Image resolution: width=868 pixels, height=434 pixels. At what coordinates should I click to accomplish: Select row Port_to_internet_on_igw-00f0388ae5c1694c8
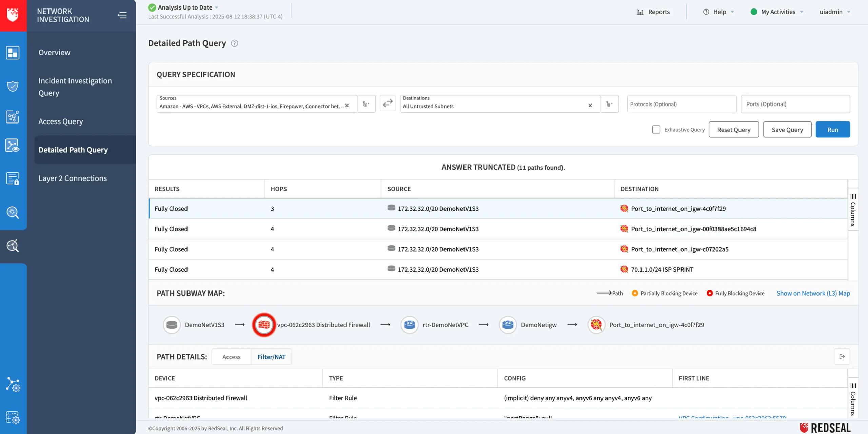(498, 229)
